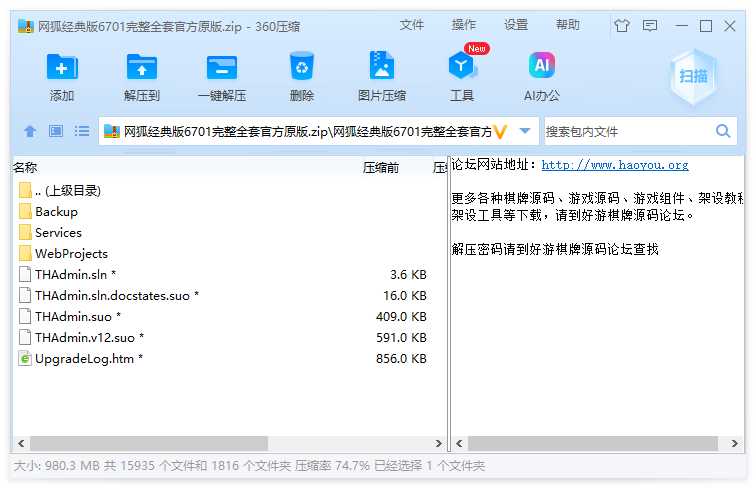Click the comment pane scrollbar left arrow
Screen dimensions: 756x488
[459, 443]
